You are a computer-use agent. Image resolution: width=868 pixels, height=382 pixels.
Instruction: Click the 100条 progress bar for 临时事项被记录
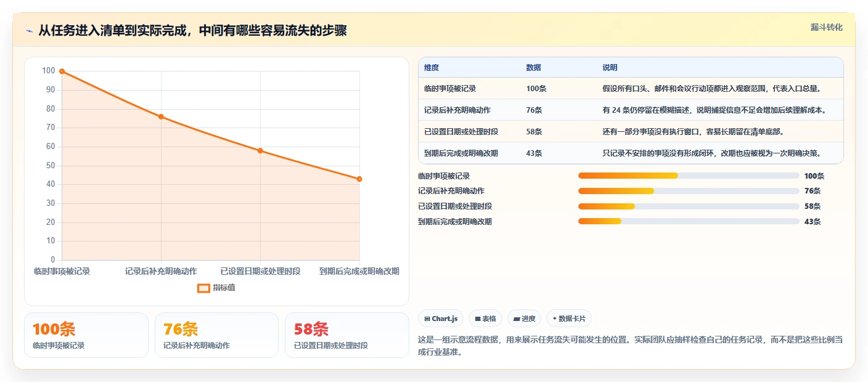point(689,176)
